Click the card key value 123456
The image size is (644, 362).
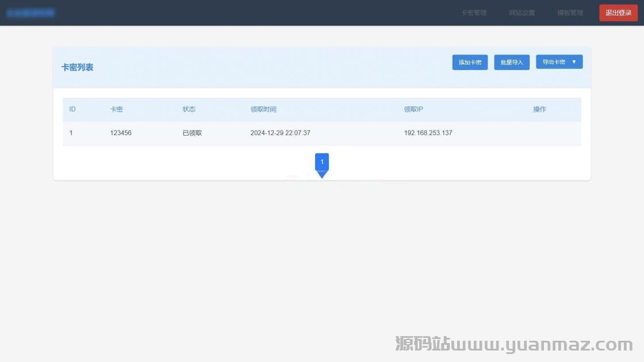[121, 133]
